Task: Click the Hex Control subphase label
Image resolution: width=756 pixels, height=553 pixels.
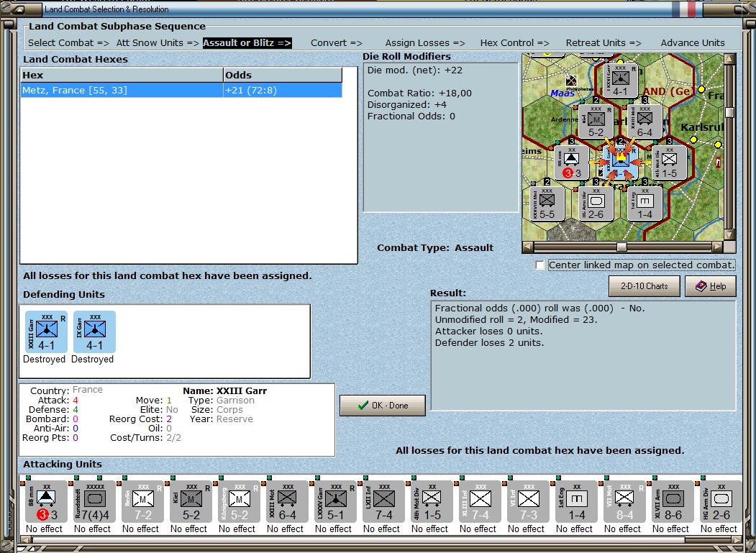Action: 514,43
